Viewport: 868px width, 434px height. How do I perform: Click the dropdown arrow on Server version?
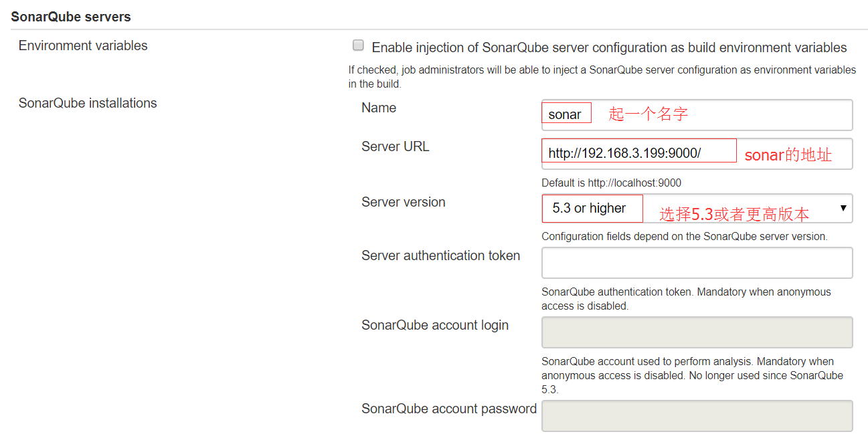coord(843,208)
